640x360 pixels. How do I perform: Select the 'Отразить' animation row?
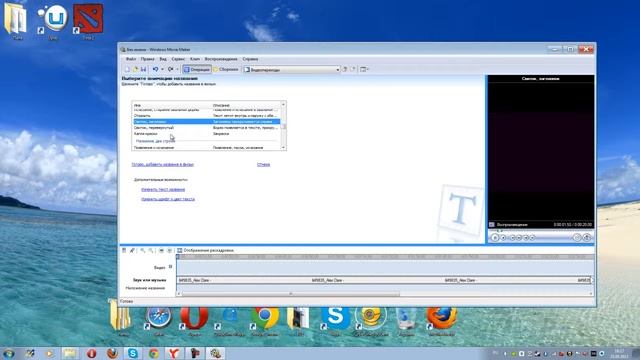coord(207,116)
